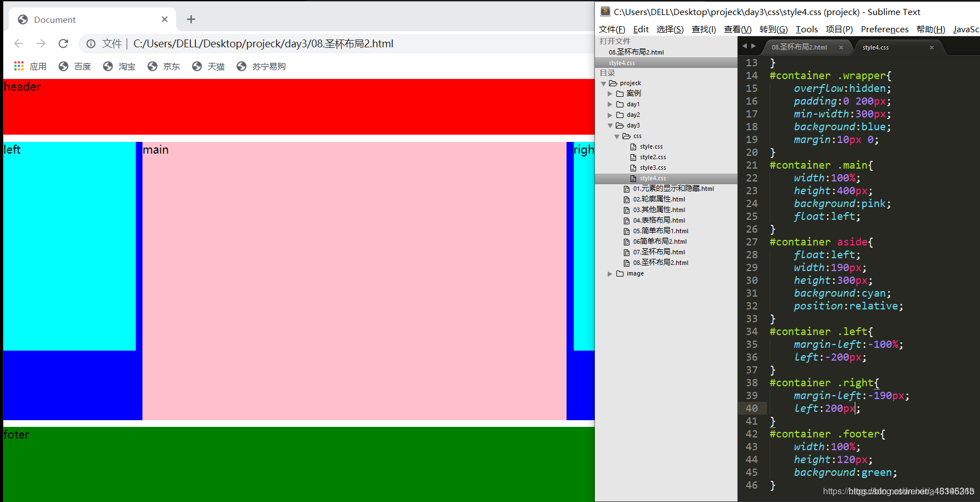Click the red header block on the page
Screen dimensions: 980x502
[x=299, y=107]
